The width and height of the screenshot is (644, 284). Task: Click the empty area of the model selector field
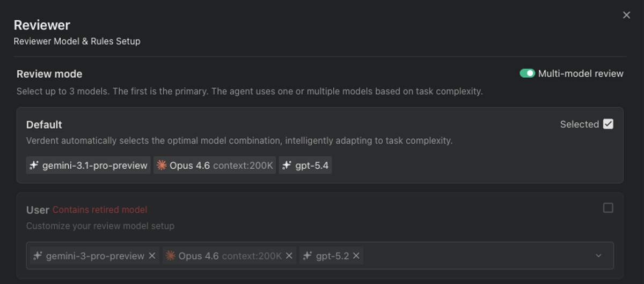click(478, 256)
